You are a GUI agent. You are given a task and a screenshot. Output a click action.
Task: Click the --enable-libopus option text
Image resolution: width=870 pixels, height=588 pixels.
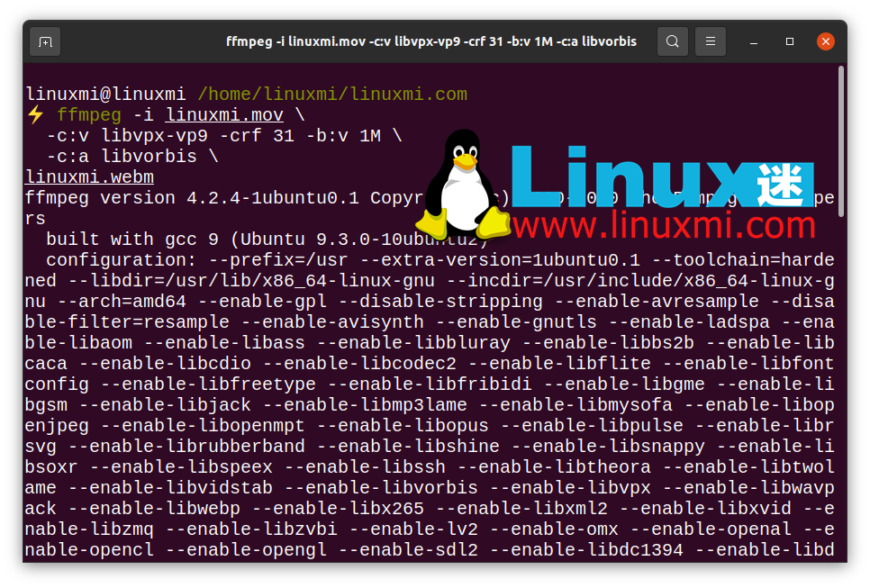(x=403, y=426)
